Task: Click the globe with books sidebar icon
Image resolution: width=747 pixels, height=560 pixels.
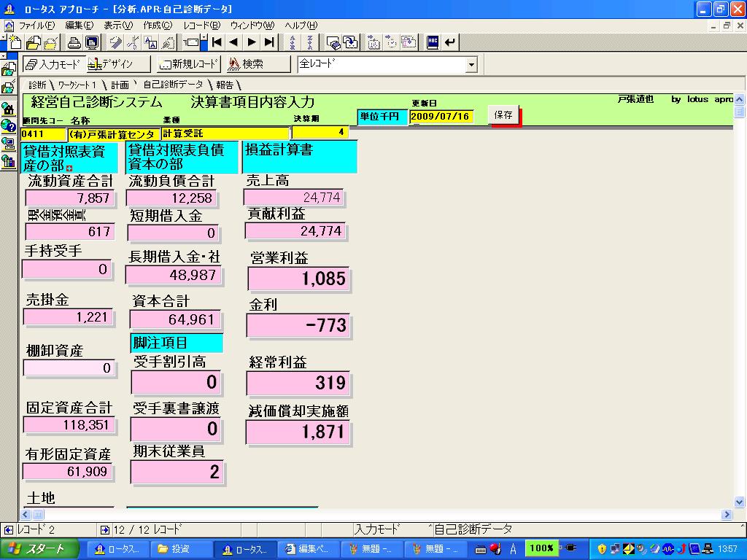Action: pyautogui.click(x=9, y=161)
